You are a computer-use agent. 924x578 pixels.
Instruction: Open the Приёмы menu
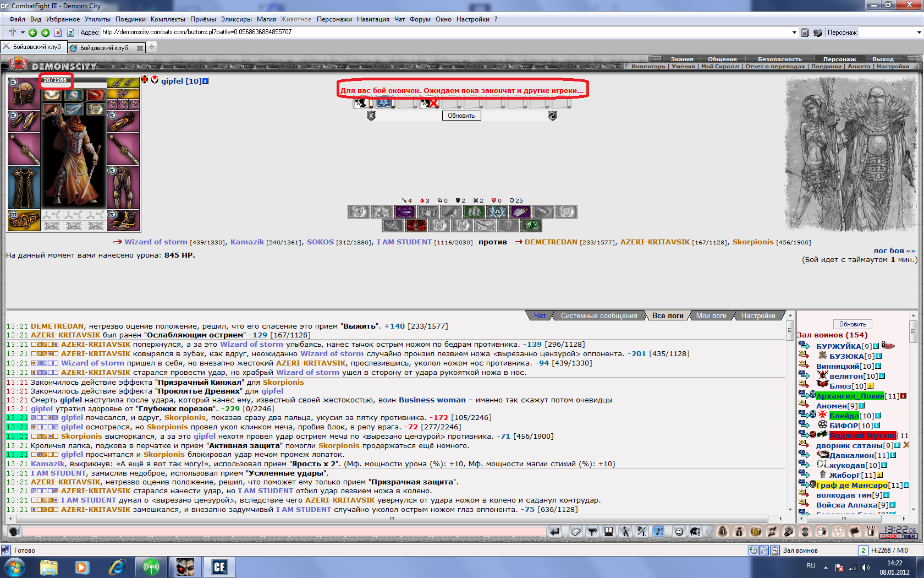point(203,19)
